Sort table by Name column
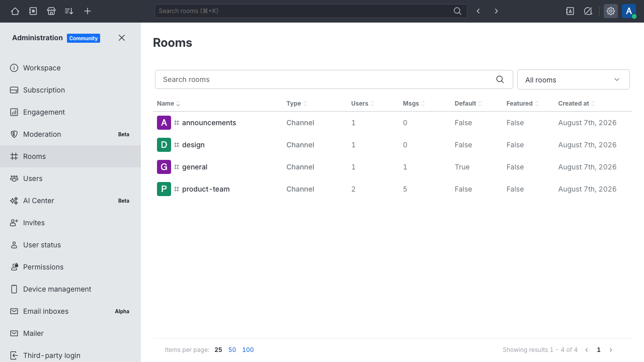The width and height of the screenshot is (644, 362). [169, 104]
